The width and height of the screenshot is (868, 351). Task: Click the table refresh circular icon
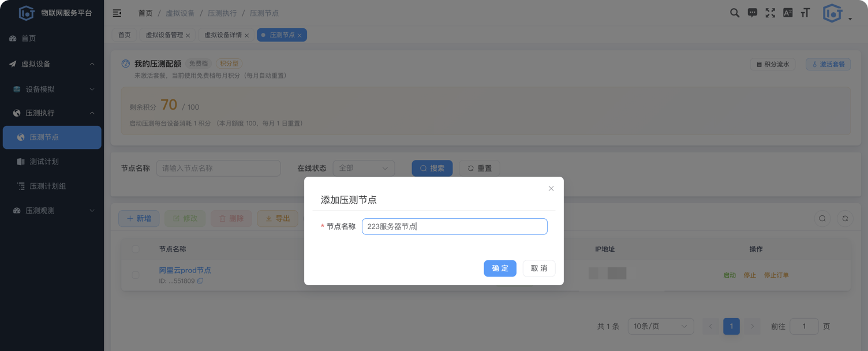tap(845, 219)
